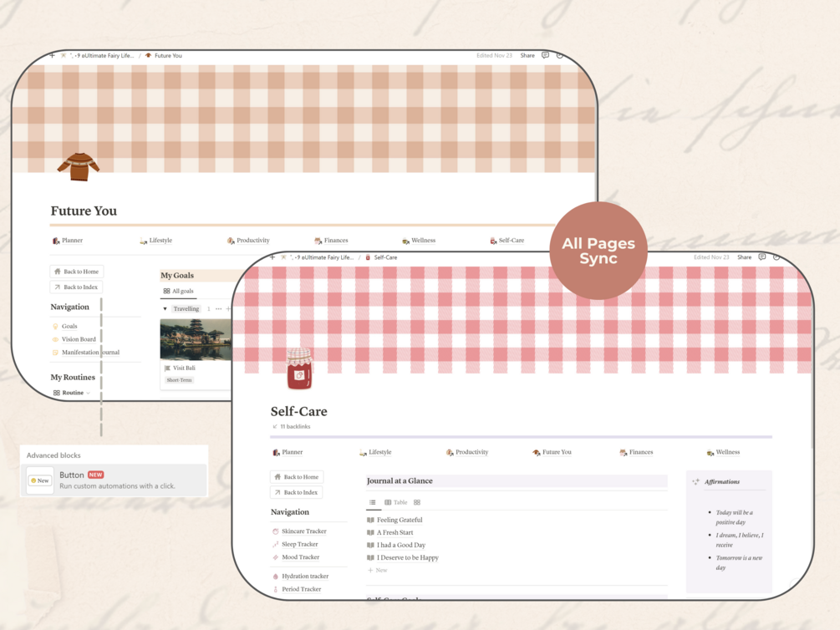Click the Affirmations heading

click(x=722, y=482)
